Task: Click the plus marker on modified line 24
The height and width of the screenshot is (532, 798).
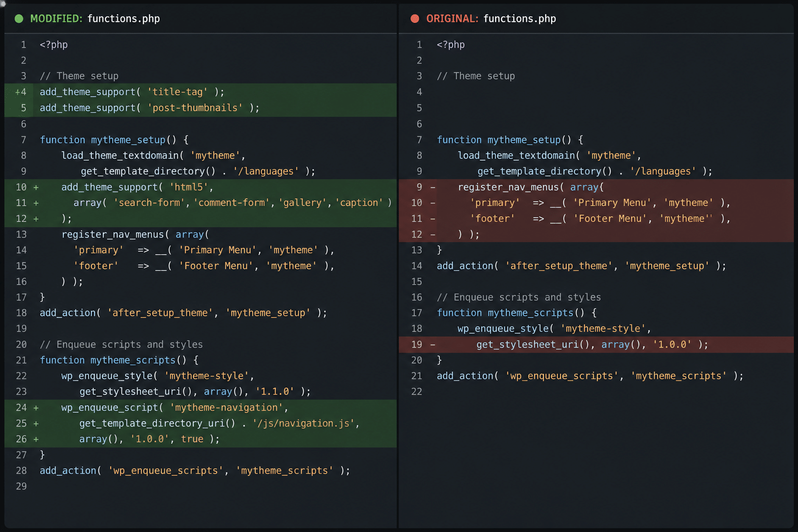Action: pyautogui.click(x=36, y=408)
